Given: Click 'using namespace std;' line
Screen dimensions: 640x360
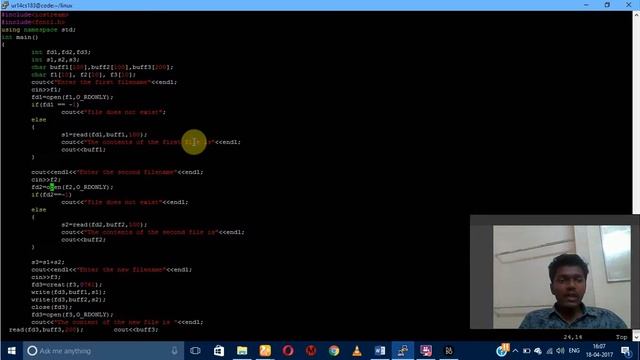Looking at the screenshot, I should [39, 29].
